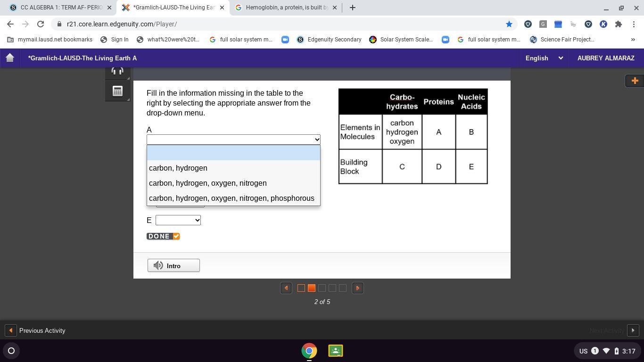644x362 pixels.
Task: Play the Intro audio button
Action: coord(173,266)
